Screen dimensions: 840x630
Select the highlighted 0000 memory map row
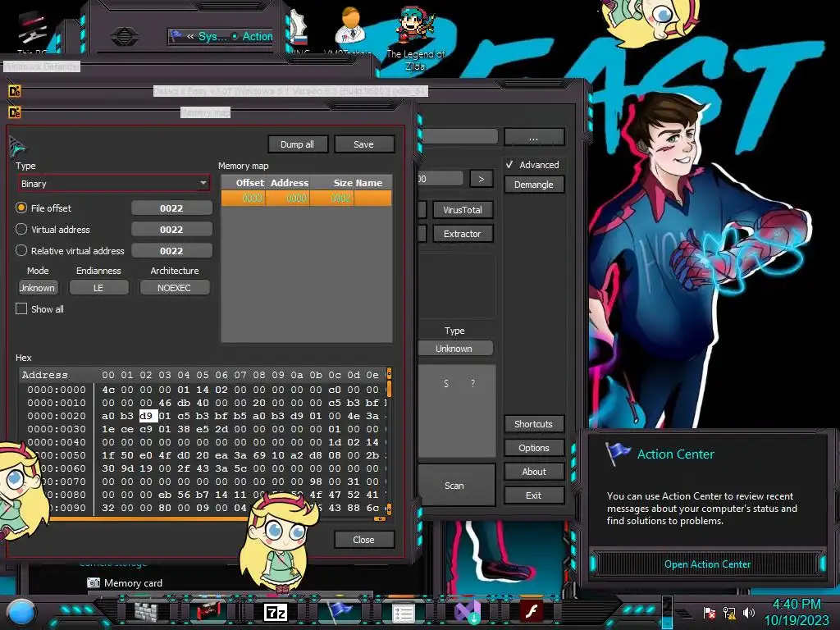click(x=307, y=199)
